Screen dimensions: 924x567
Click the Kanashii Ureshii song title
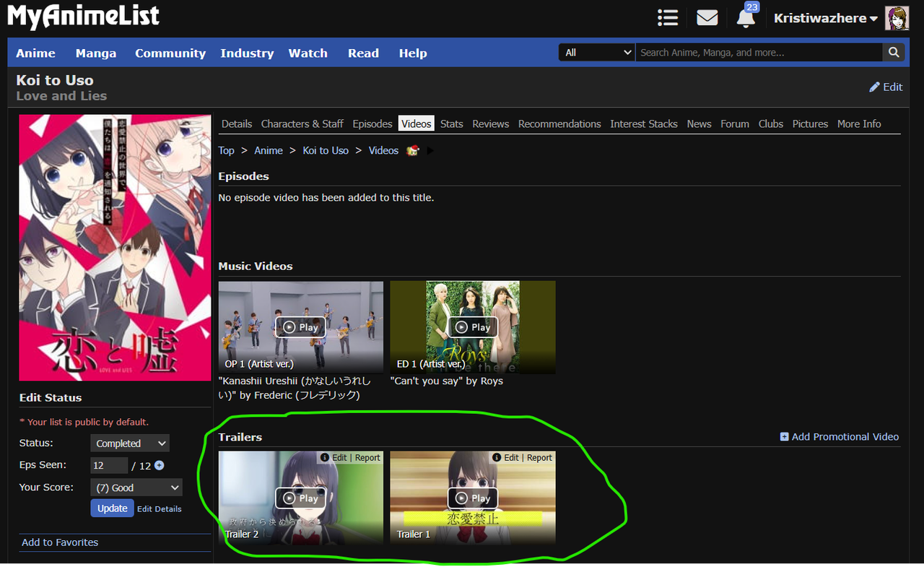(x=295, y=388)
